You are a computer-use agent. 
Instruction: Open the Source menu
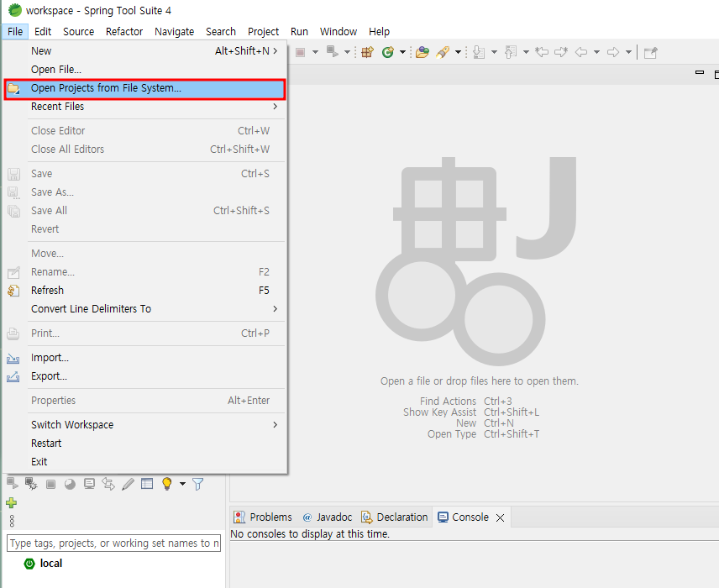78,32
